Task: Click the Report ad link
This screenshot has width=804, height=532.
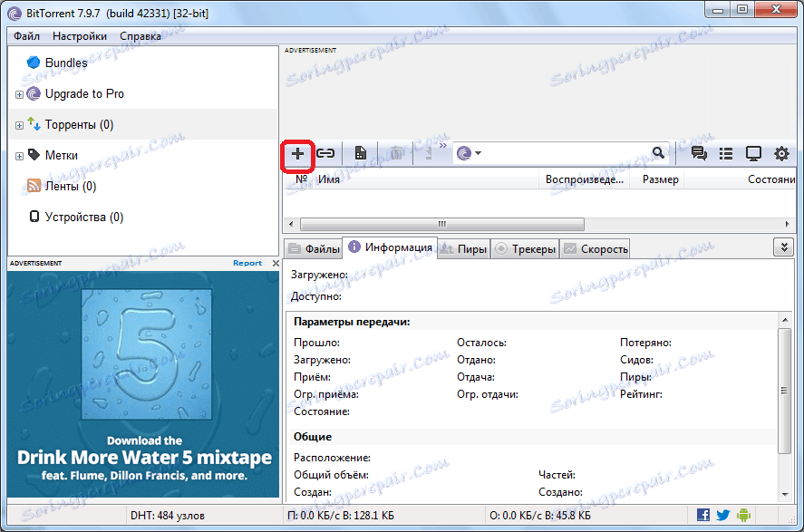Action: click(x=247, y=263)
